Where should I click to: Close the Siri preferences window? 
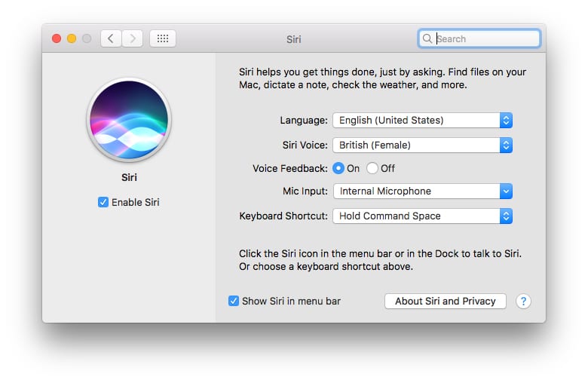point(57,38)
